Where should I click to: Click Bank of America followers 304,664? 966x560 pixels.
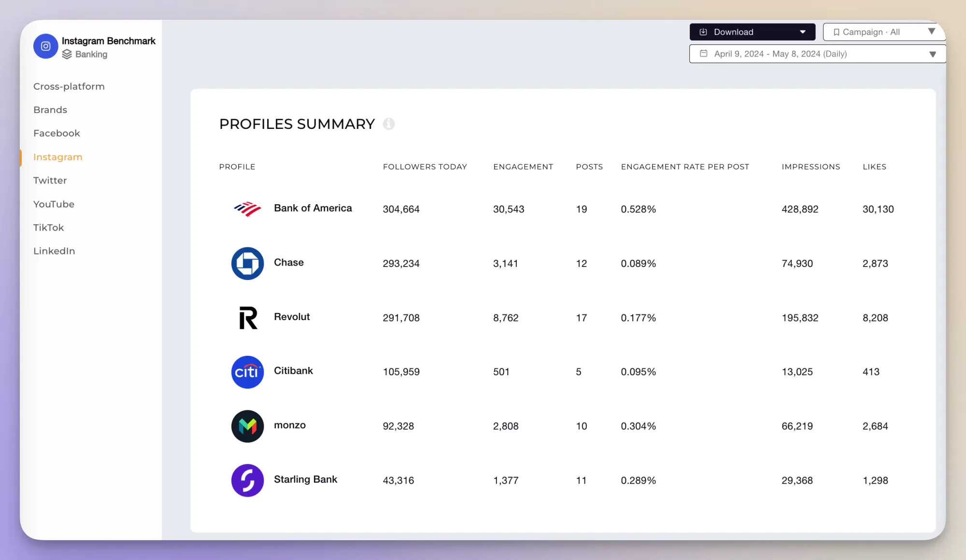401,209
